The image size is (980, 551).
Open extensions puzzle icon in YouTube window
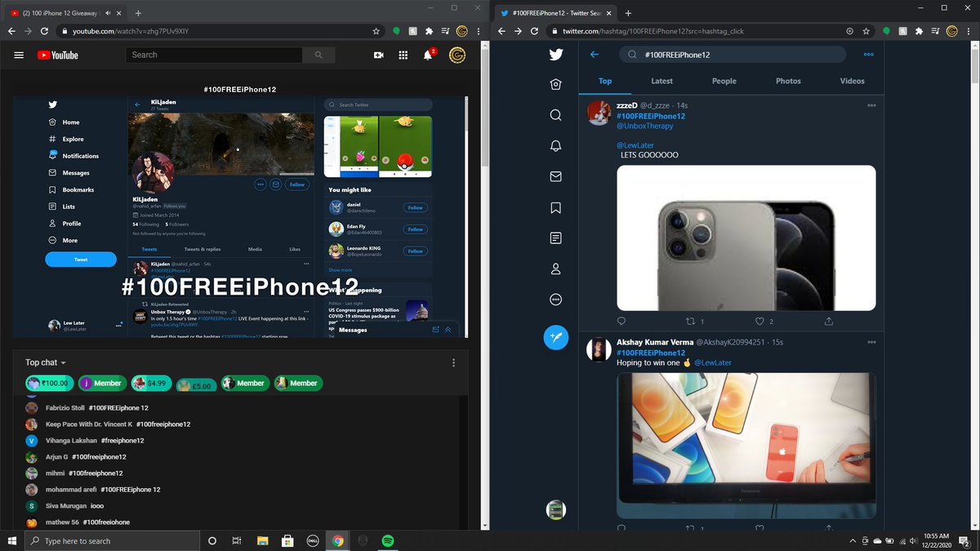(x=430, y=31)
